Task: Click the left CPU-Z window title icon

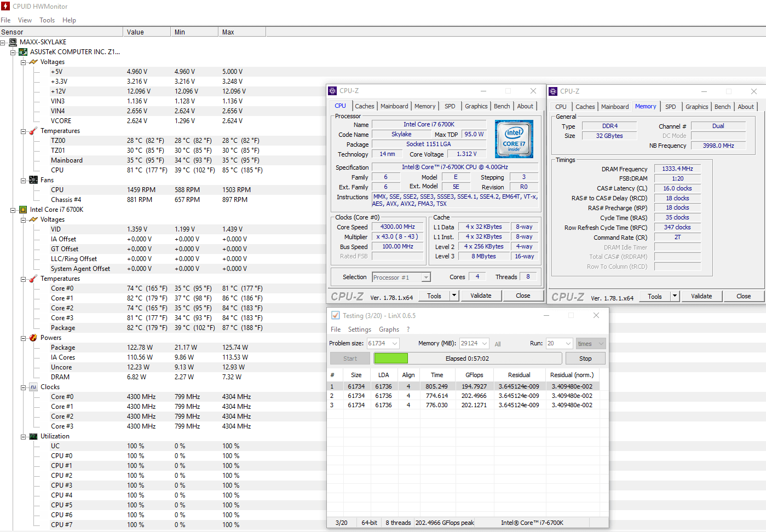Action: [x=332, y=91]
